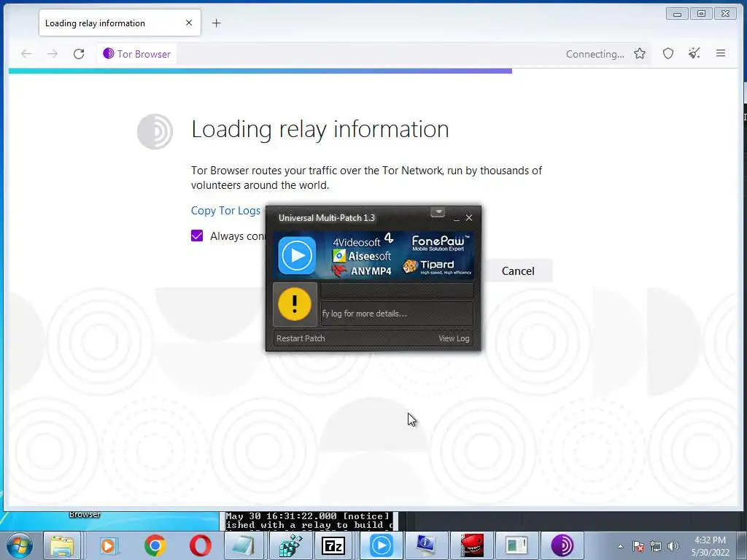
Task: Click the log details message field
Action: pos(397,314)
